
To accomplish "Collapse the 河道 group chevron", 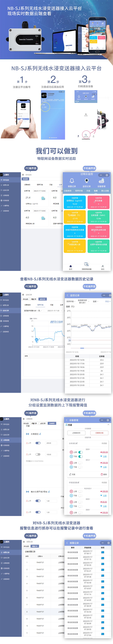I will [x=108, y=425].
